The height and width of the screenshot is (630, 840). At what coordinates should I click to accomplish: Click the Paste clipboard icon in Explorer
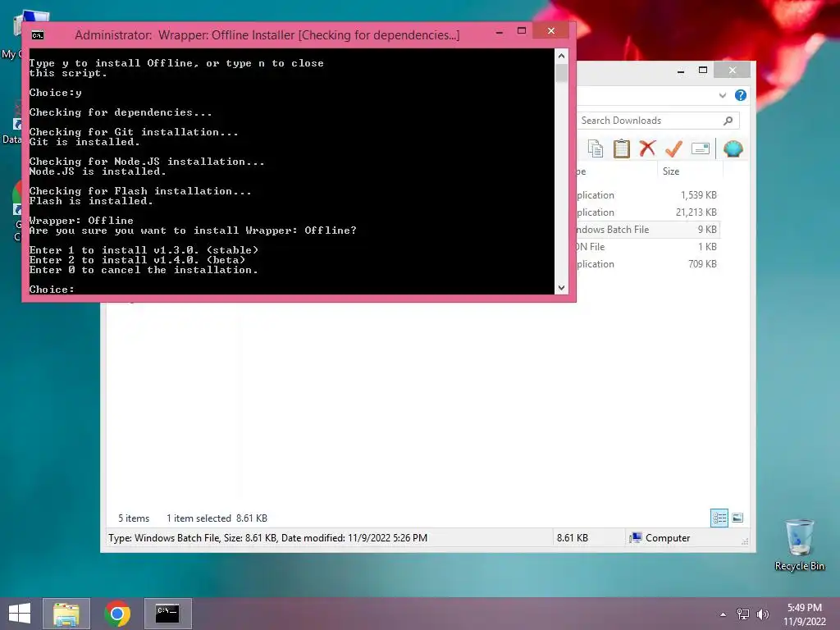(x=622, y=148)
